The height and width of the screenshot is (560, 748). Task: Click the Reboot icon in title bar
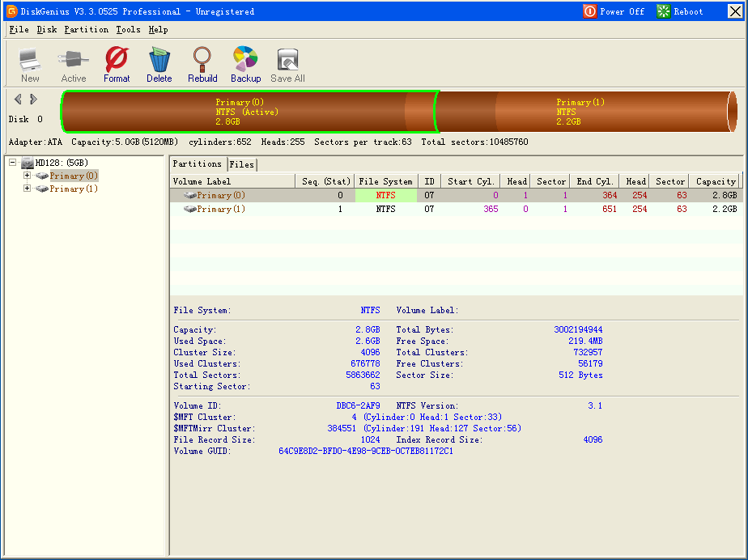[663, 11]
